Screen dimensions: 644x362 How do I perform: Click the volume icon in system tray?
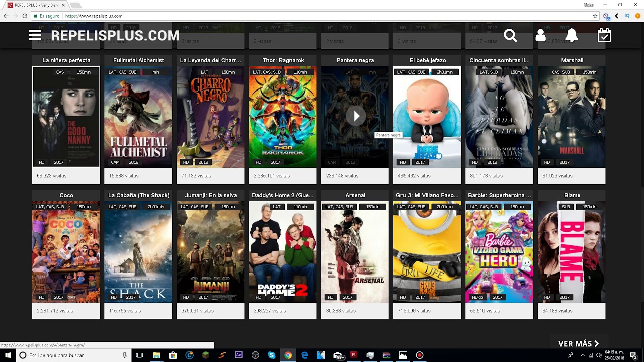599,355
